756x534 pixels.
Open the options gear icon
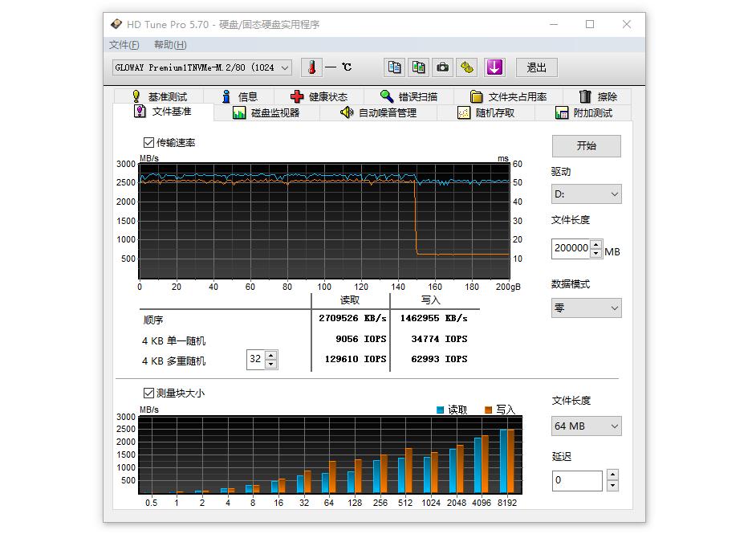[467, 67]
